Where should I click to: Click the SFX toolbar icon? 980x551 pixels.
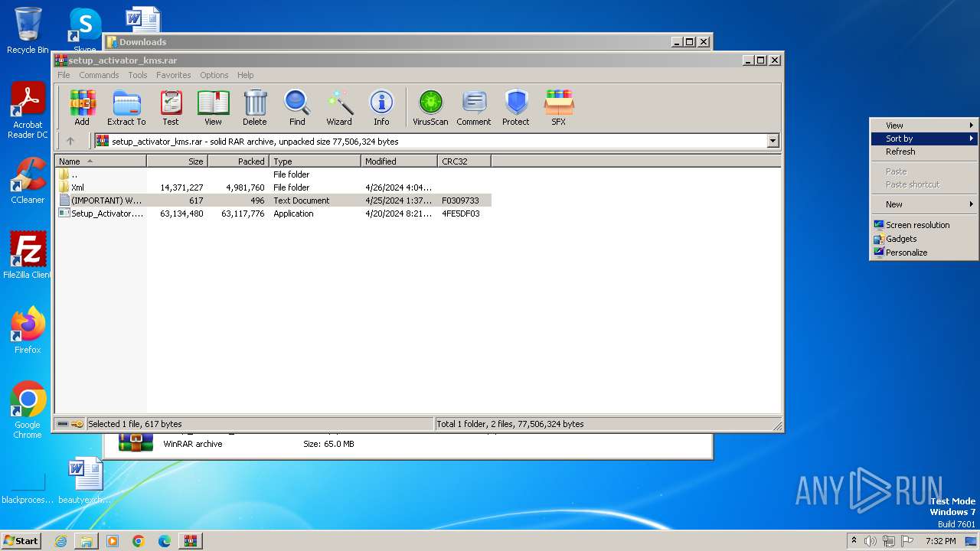click(559, 107)
